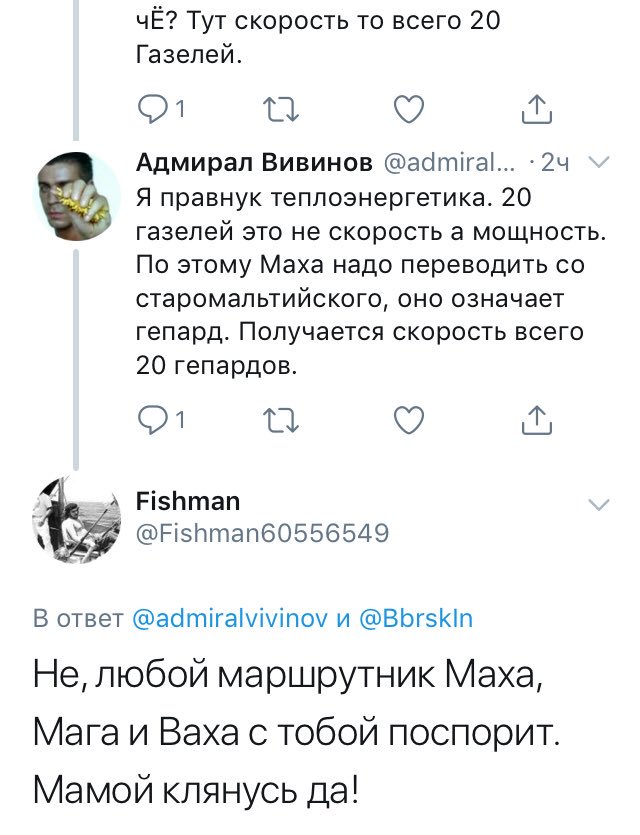This screenshot has height=835, width=640.
Task: Like Адмирал Вивинов's tweet
Action: (405, 421)
